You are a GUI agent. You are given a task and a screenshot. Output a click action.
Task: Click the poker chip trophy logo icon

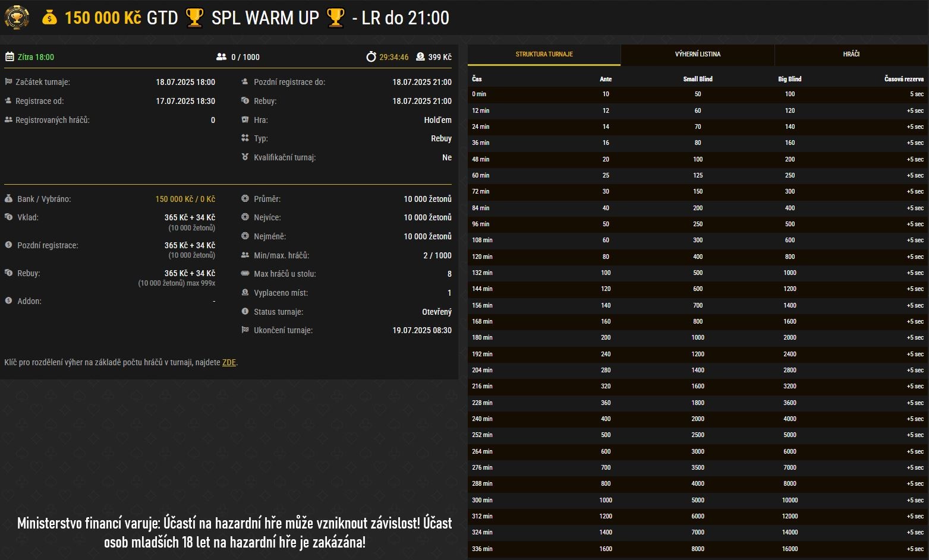point(17,17)
